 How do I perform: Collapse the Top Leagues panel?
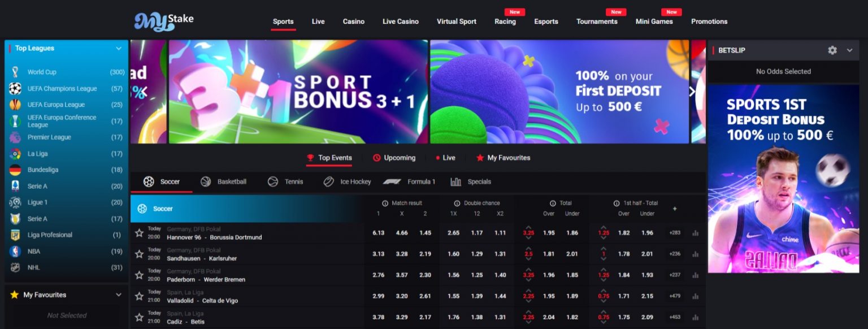119,49
